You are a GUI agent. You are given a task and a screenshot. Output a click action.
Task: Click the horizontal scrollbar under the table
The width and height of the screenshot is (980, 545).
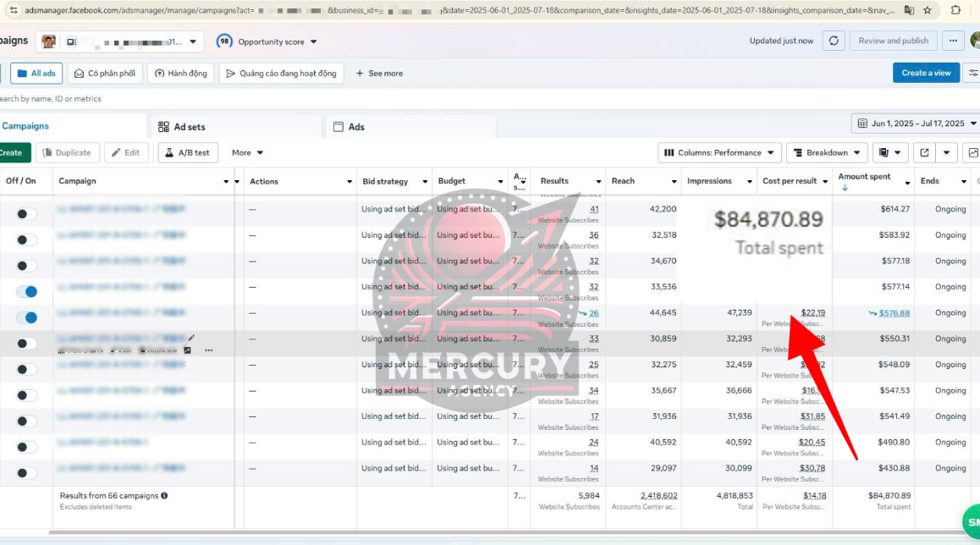513,532
